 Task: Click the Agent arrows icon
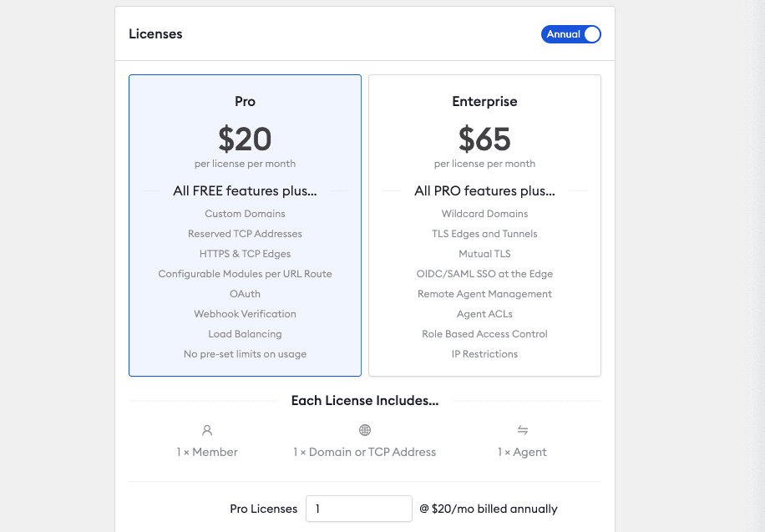tap(523, 430)
